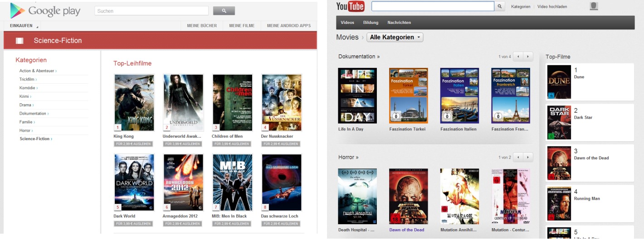Open the Horror » section heading on YouTube
644x240 pixels.
click(348, 157)
